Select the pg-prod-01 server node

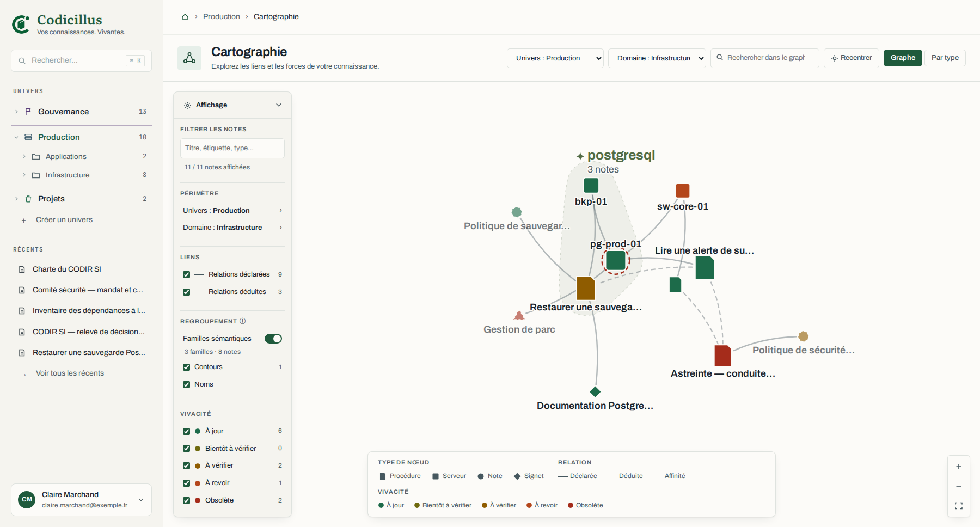click(616, 260)
